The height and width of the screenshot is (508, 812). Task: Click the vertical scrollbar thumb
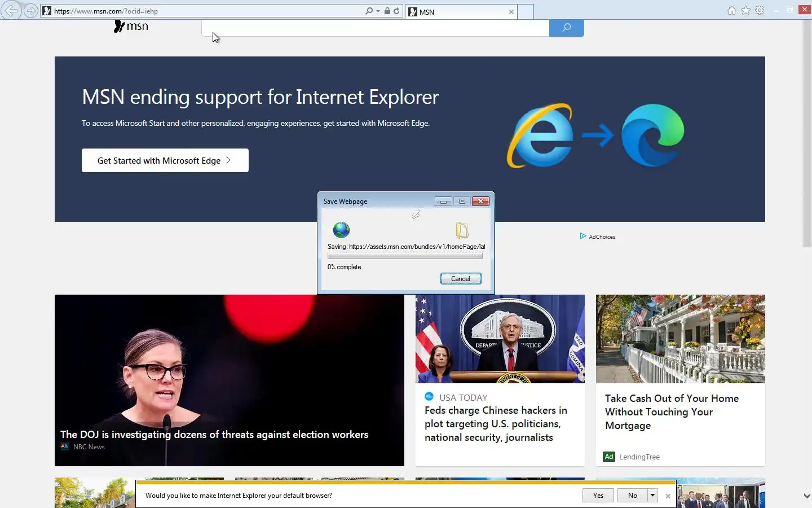pyautogui.click(x=807, y=134)
